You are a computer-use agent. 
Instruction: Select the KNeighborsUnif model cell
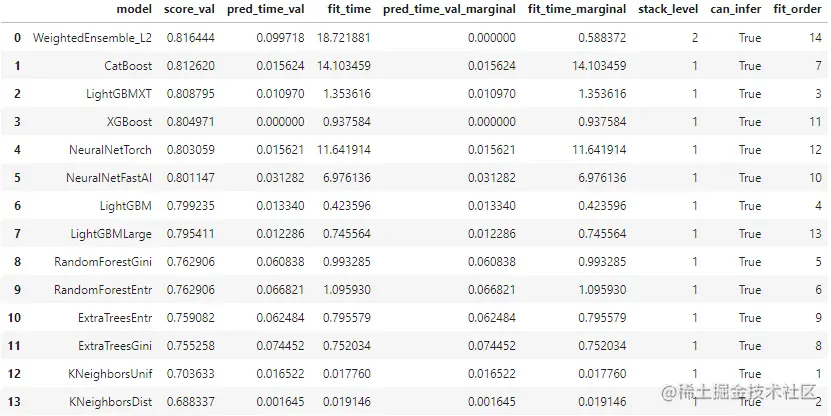[110, 374]
